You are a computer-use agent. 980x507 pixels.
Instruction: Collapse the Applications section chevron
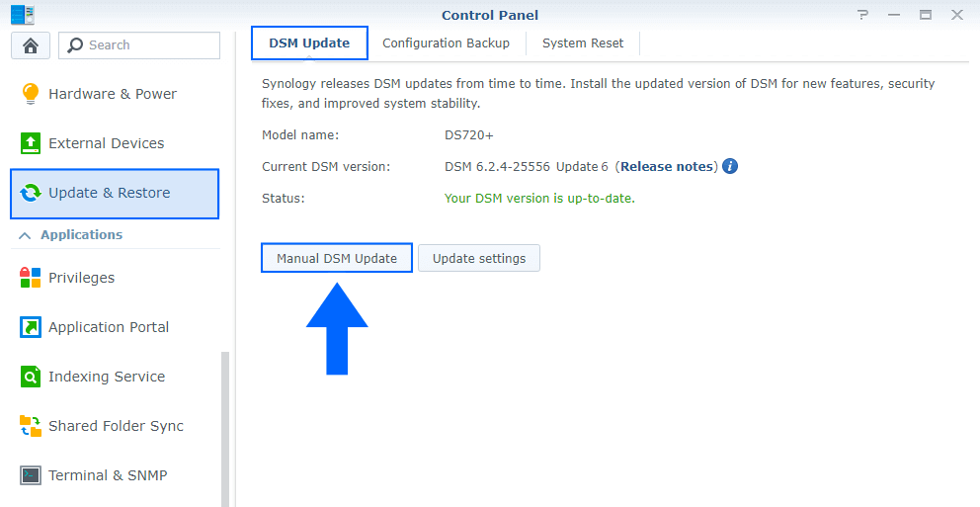coord(25,235)
